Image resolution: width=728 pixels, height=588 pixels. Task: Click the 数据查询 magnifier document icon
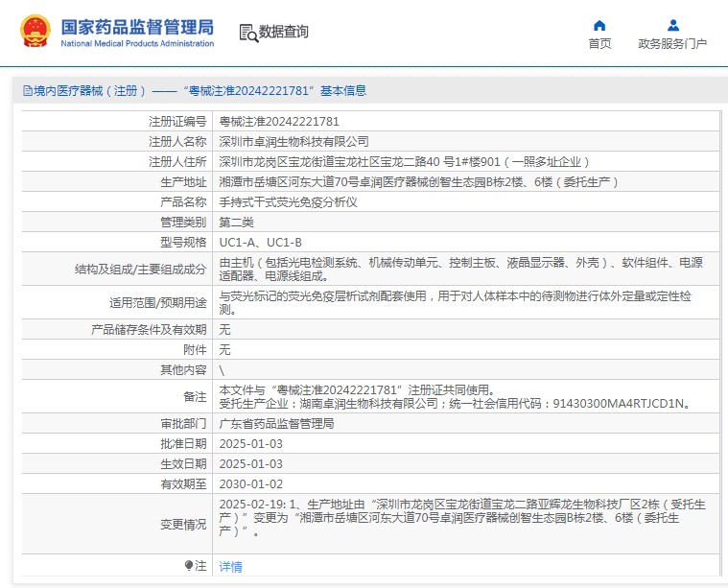pos(247,33)
